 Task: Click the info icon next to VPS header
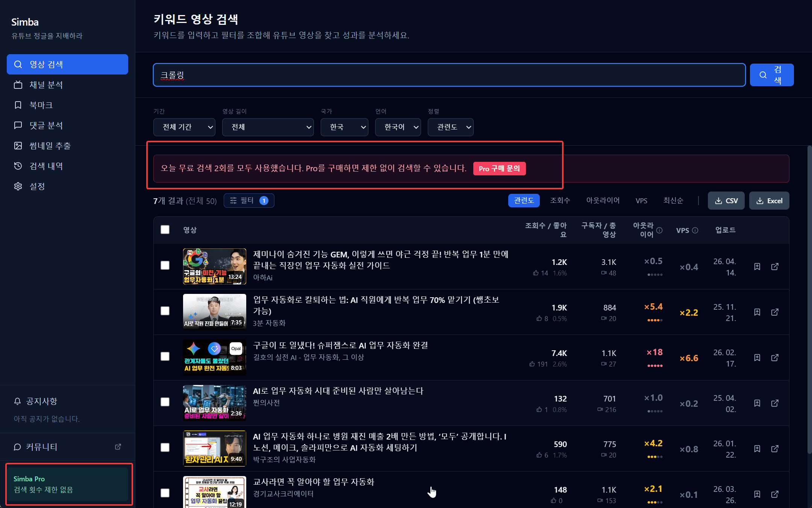pyautogui.click(x=695, y=230)
